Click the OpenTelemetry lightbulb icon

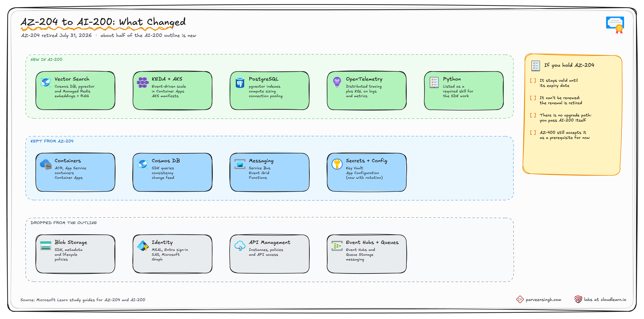(337, 82)
